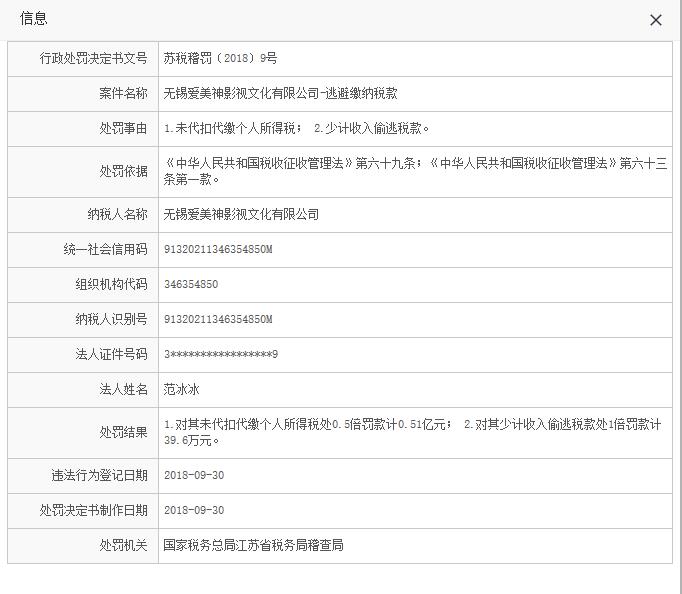Viewport: 682px width, 594px height.
Task: Select date in 违法行为登记日期 row
Action: (194, 475)
